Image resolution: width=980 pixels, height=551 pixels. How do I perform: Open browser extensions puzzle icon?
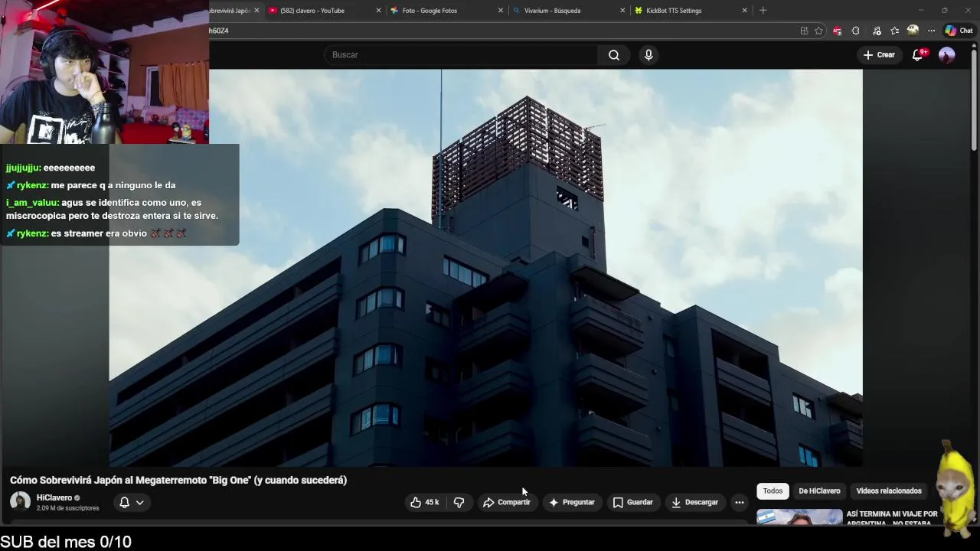point(855,31)
